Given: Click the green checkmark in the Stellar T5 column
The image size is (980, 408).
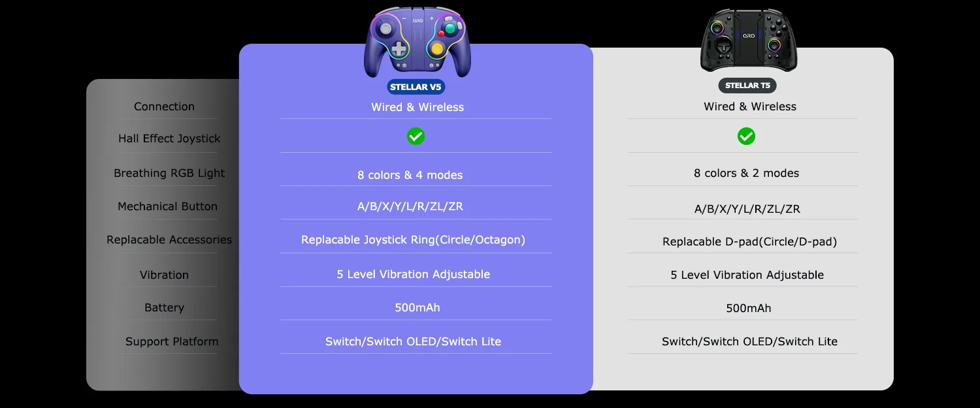Looking at the screenshot, I should pos(746,136).
